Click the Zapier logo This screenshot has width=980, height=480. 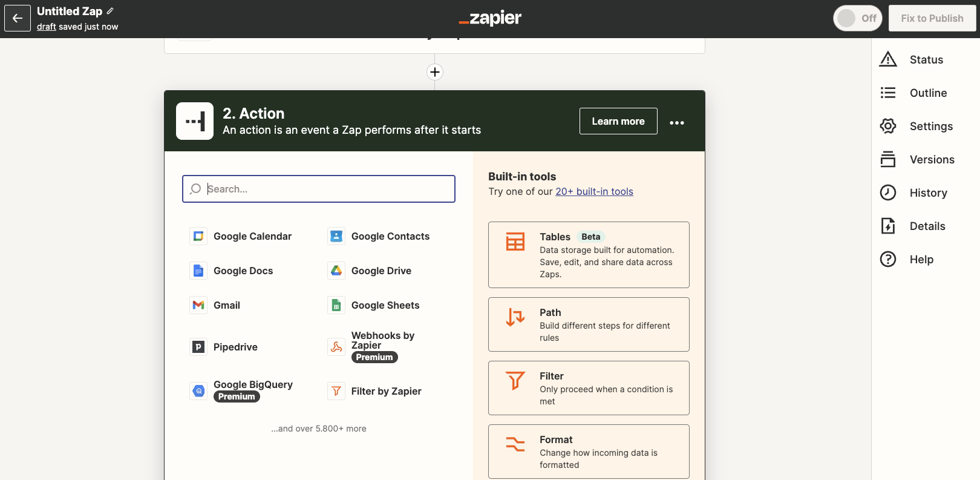click(490, 18)
